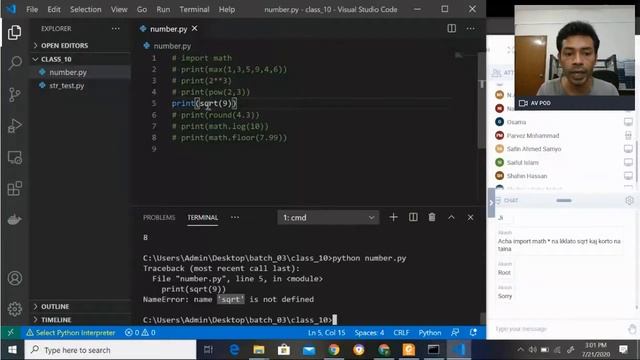Click Select Python Interpreter in status bar

pos(71,333)
